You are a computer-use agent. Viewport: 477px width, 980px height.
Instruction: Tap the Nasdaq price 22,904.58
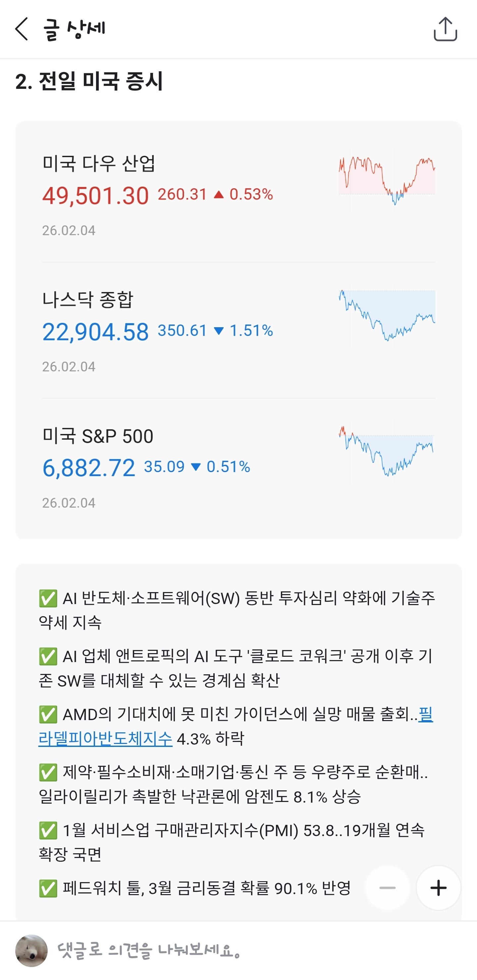[x=95, y=332]
